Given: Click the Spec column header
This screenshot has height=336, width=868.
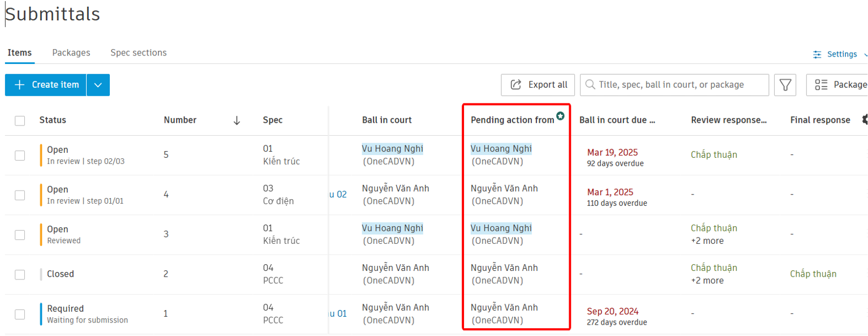Looking at the screenshot, I should click(x=273, y=120).
